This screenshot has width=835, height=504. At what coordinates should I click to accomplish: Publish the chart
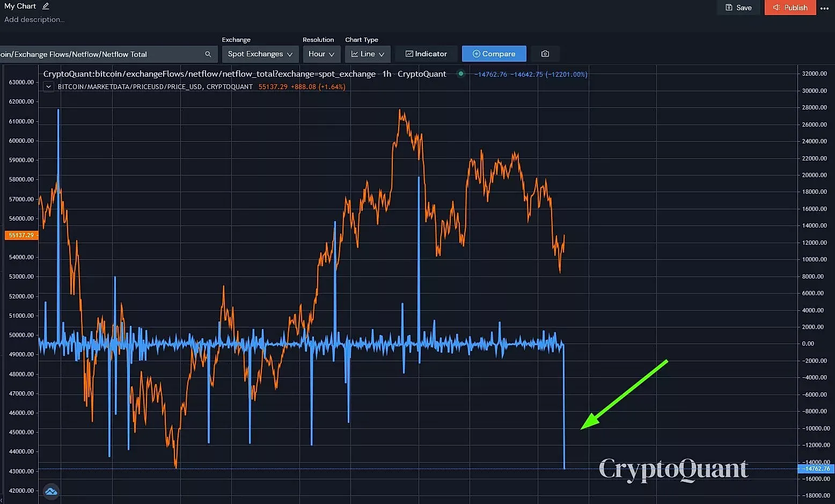click(790, 8)
